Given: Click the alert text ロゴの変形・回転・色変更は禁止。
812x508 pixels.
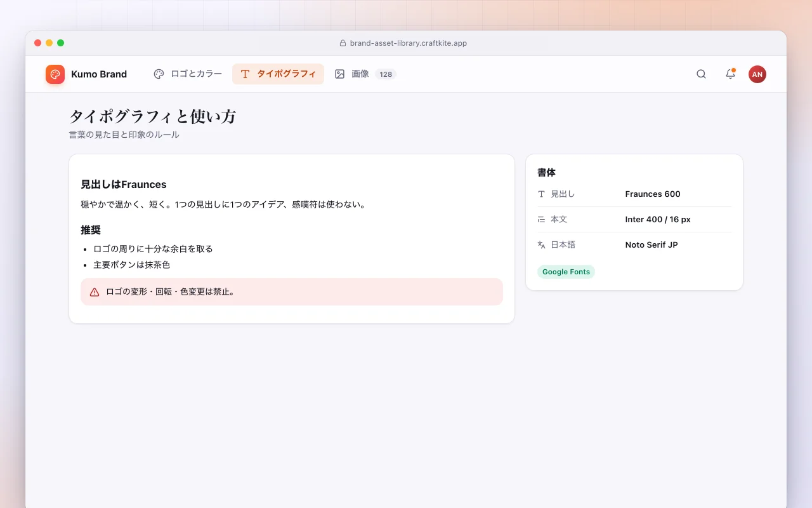Looking at the screenshot, I should click(171, 292).
